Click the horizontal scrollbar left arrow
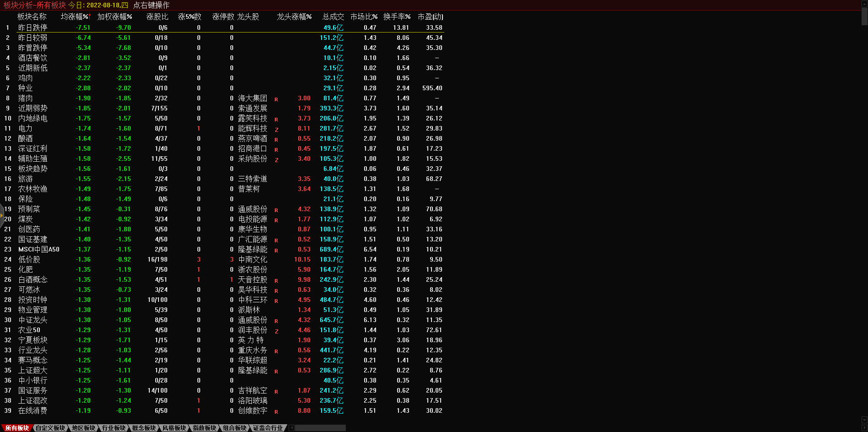Viewport: 868px width, 432px height. pos(292,428)
